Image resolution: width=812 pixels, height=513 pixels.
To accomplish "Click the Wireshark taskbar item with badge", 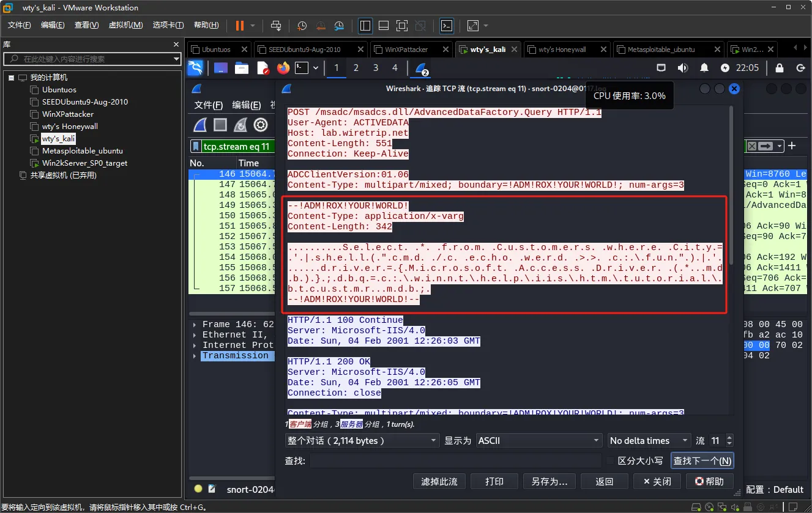I will tap(422, 68).
